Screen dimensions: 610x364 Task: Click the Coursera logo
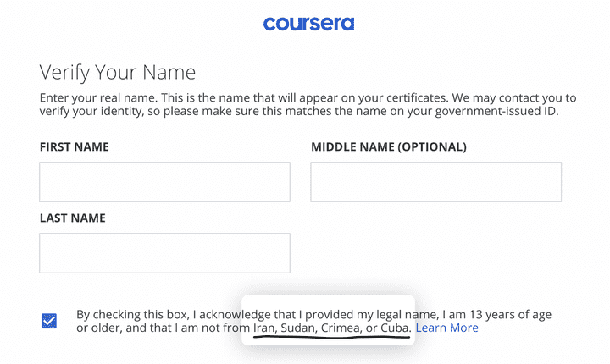308,24
